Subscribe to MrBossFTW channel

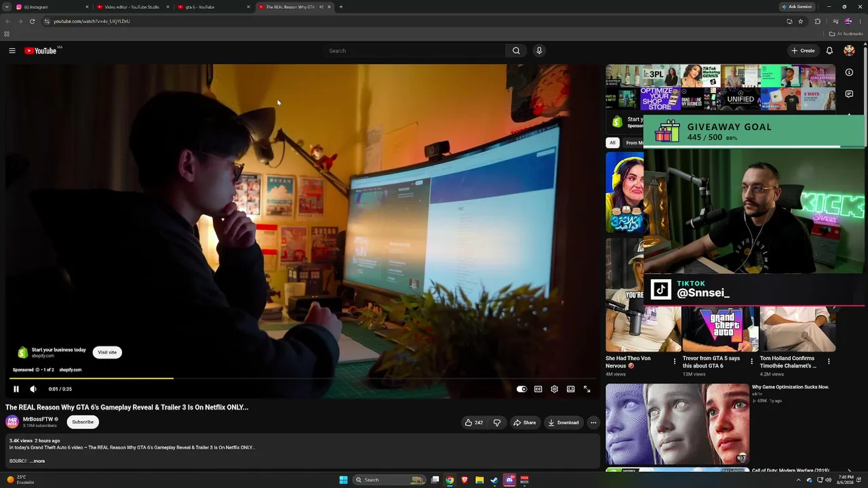[83, 422]
